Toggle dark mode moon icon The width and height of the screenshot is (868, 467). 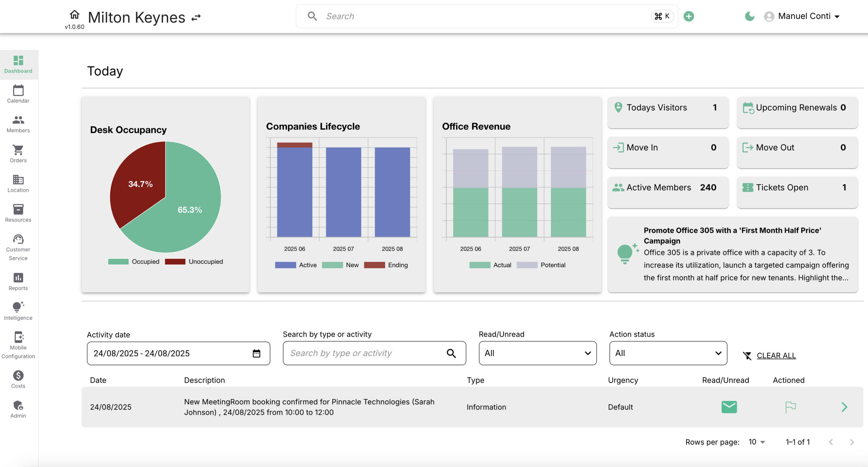749,16
